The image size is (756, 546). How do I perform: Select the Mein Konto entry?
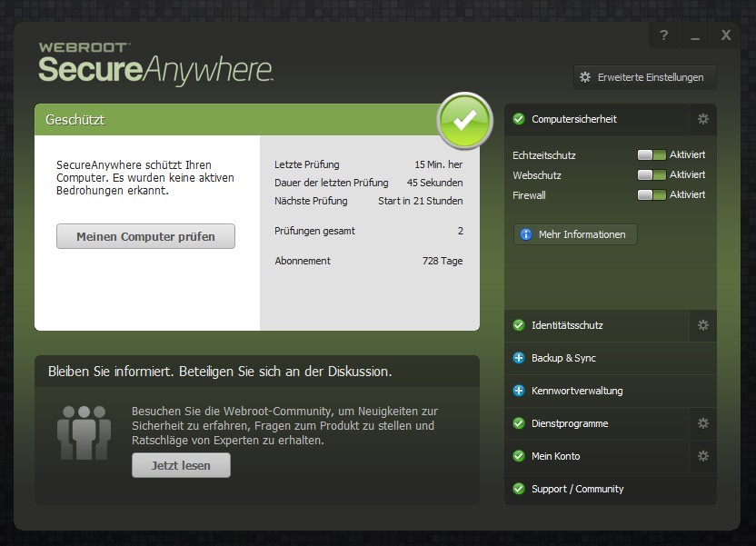click(555, 456)
